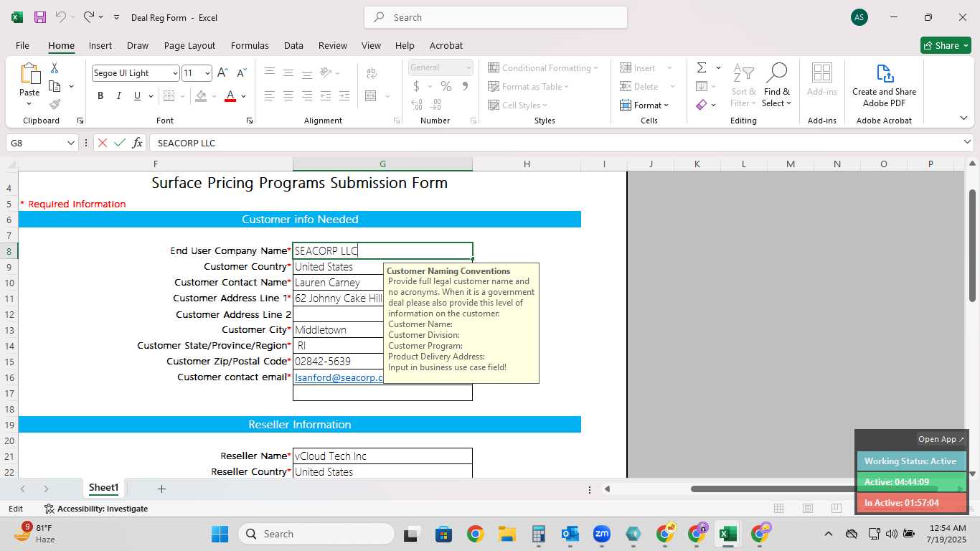Image resolution: width=980 pixels, height=551 pixels.
Task: Toggle Italic formatting
Action: coord(118,95)
